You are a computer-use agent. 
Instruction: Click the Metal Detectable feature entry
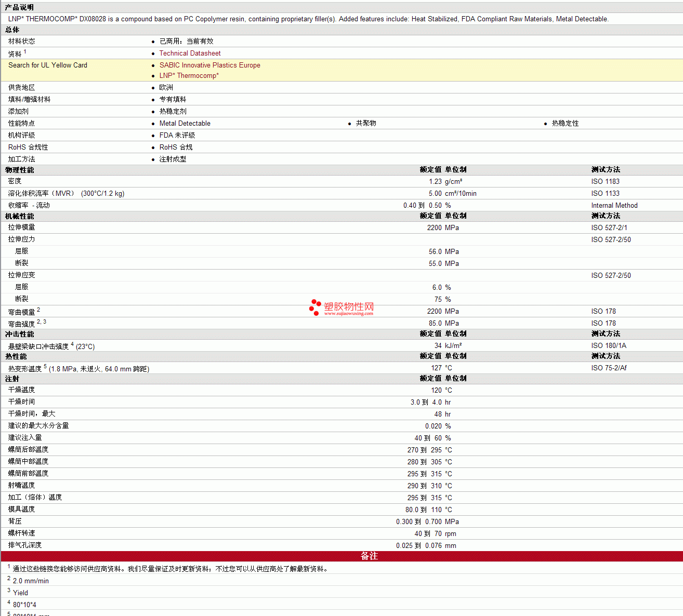(x=185, y=124)
